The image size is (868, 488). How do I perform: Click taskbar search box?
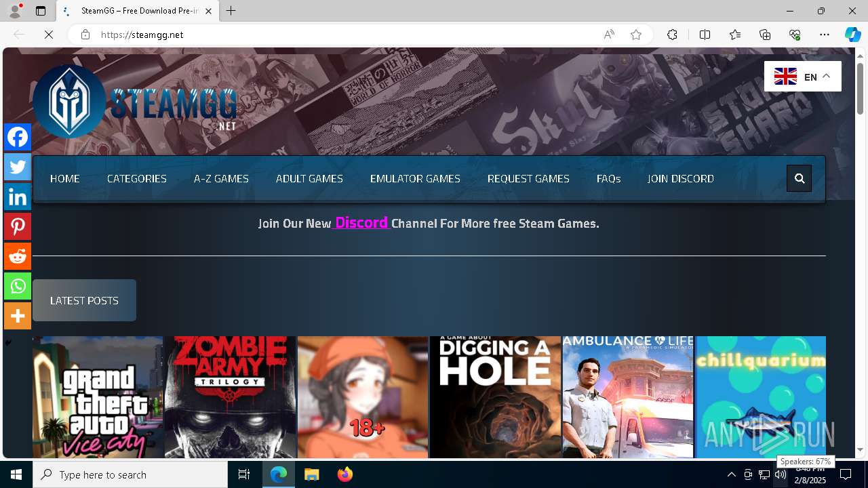coord(130,474)
